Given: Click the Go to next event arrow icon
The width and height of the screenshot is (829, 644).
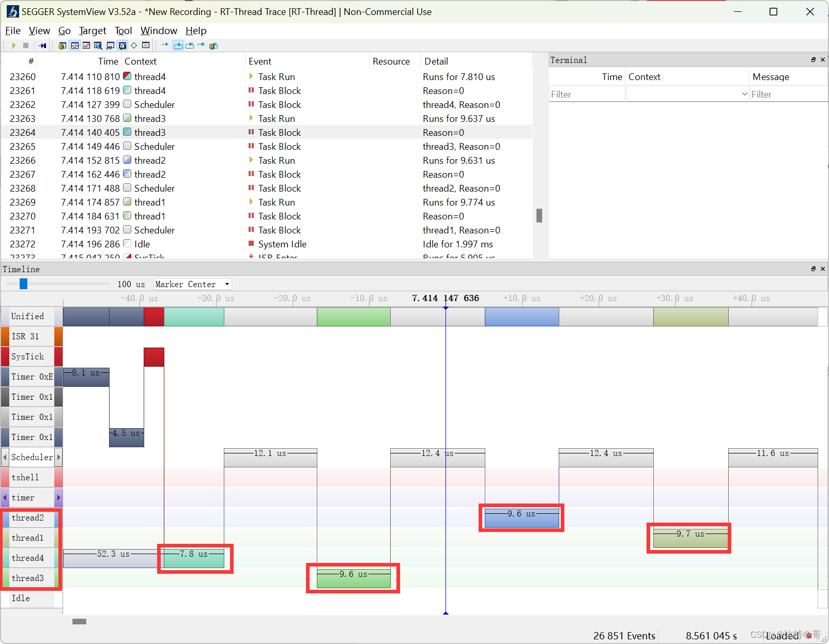Looking at the screenshot, I should pos(165,45).
